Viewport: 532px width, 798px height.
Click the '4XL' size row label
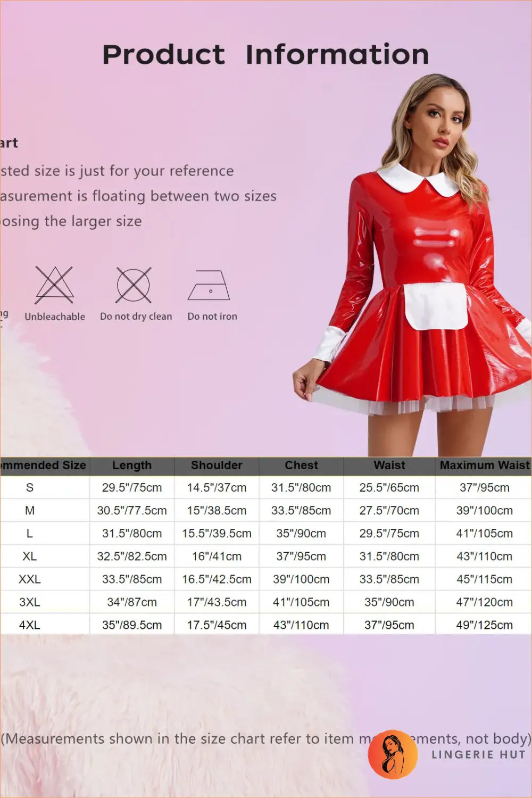pos(30,625)
